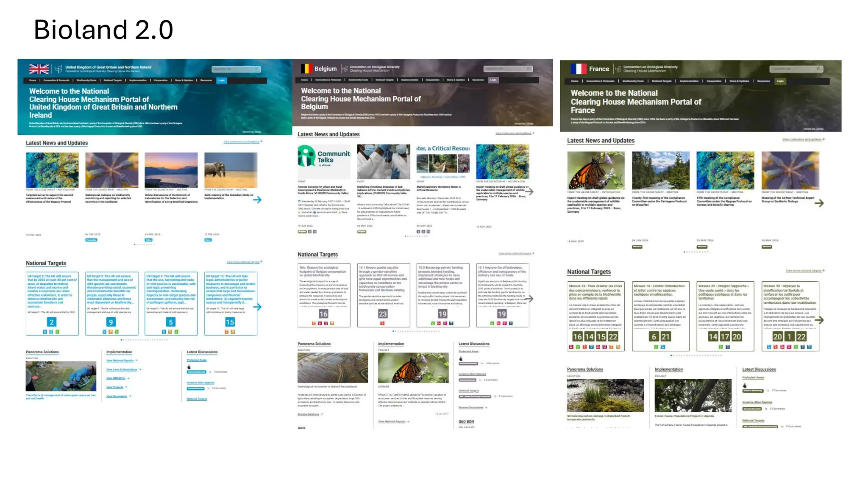868x488 pixels.
Task: Click the France flag icon
Action: [578, 69]
